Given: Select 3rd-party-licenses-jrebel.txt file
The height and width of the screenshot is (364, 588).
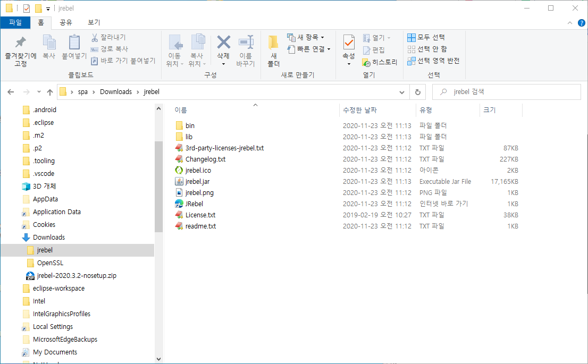Looking at the screenshot, I should coord(224,148).
